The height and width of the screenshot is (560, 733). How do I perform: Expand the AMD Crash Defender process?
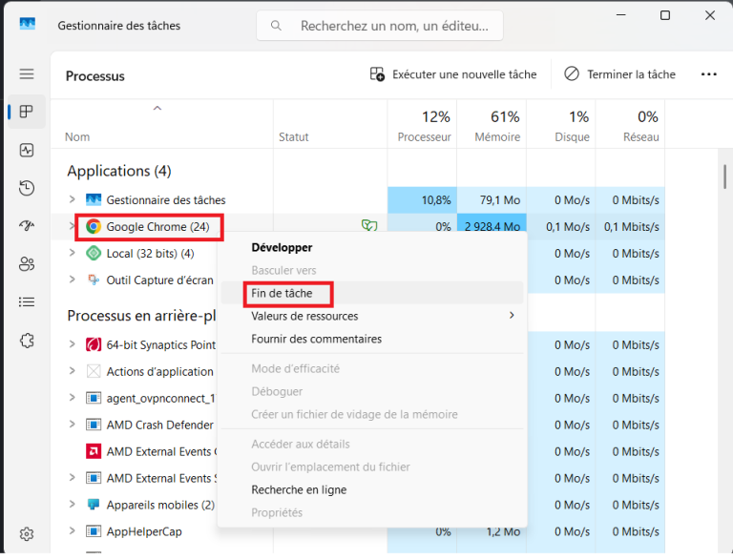point(72,425)
